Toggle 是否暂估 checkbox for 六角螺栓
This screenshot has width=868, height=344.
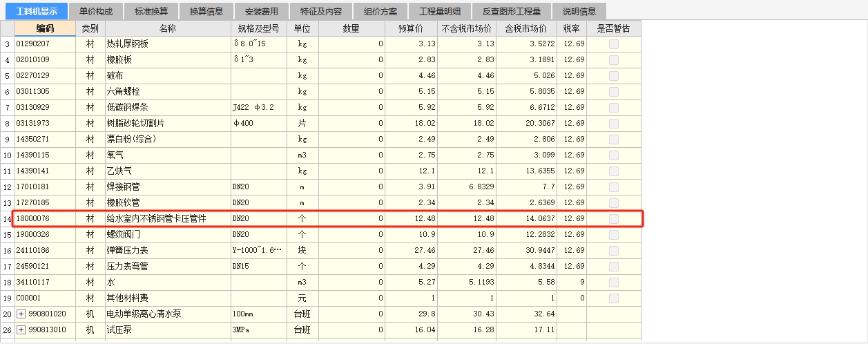point(613,91)
